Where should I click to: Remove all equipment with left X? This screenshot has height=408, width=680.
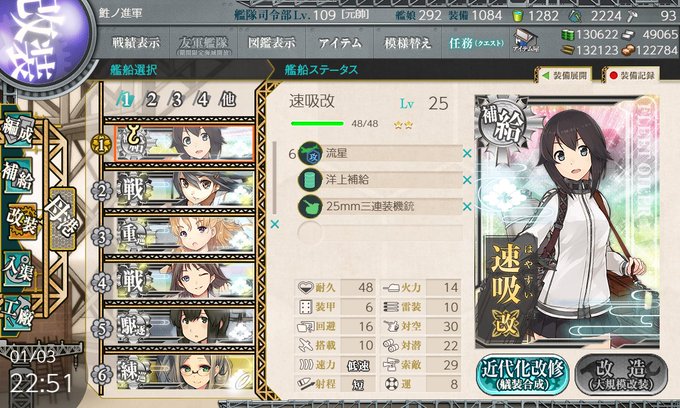(x=275, y=224)
